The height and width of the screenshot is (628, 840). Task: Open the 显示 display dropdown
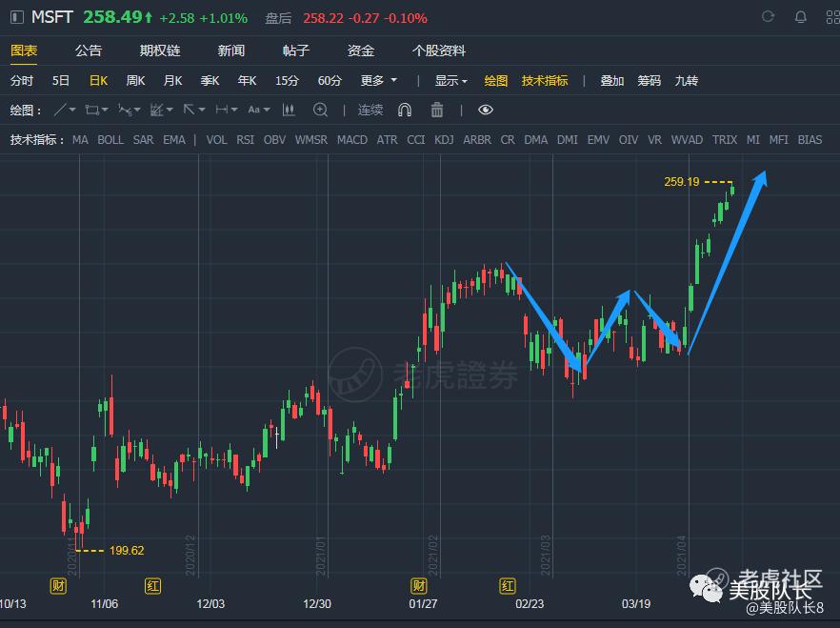pyautogui.click(x=450, y=81)
